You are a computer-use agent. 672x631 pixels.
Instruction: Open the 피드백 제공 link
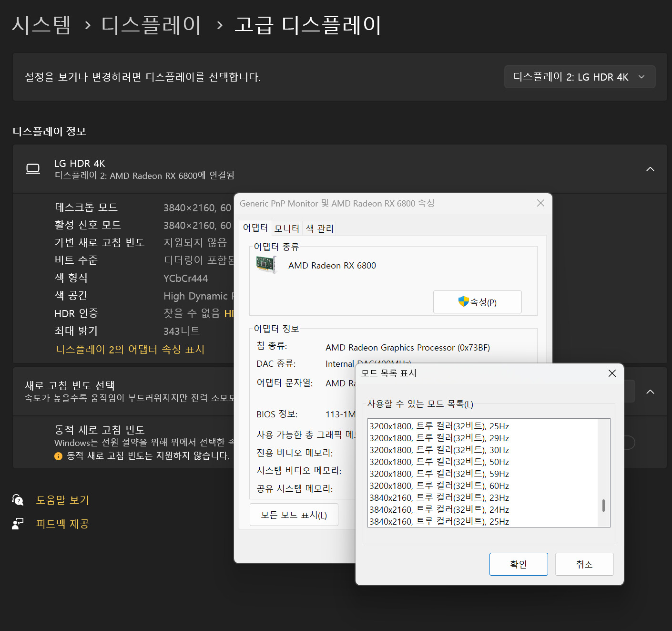[x=62, y=524]
